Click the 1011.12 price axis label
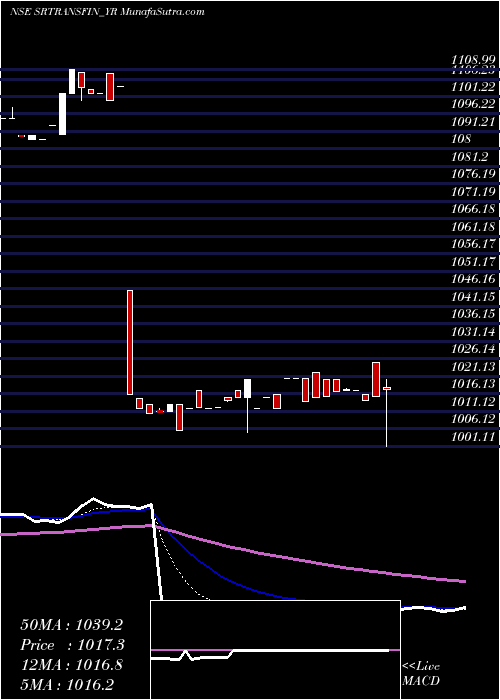Screen dimensions: 500x700 coord(472,401)
